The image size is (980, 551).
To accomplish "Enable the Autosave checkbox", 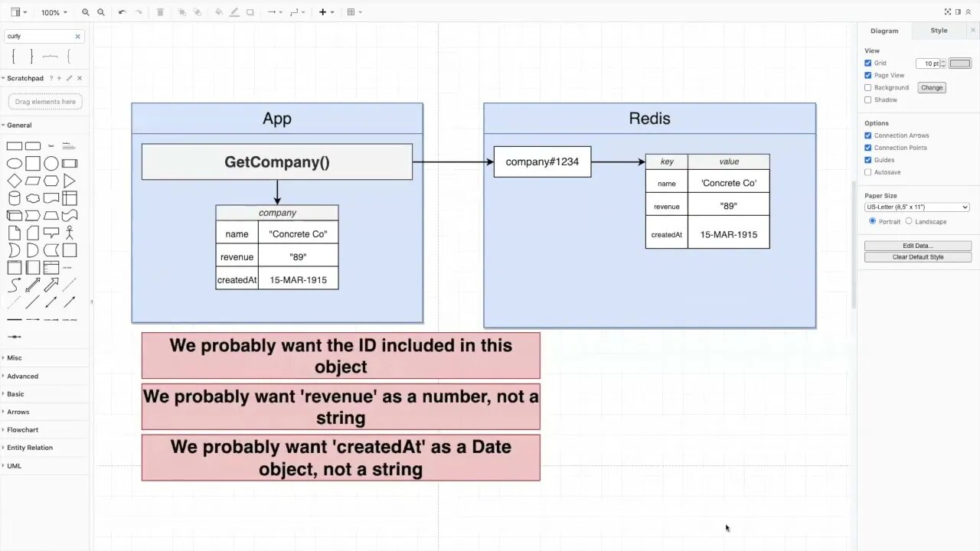I will (868, 172).
